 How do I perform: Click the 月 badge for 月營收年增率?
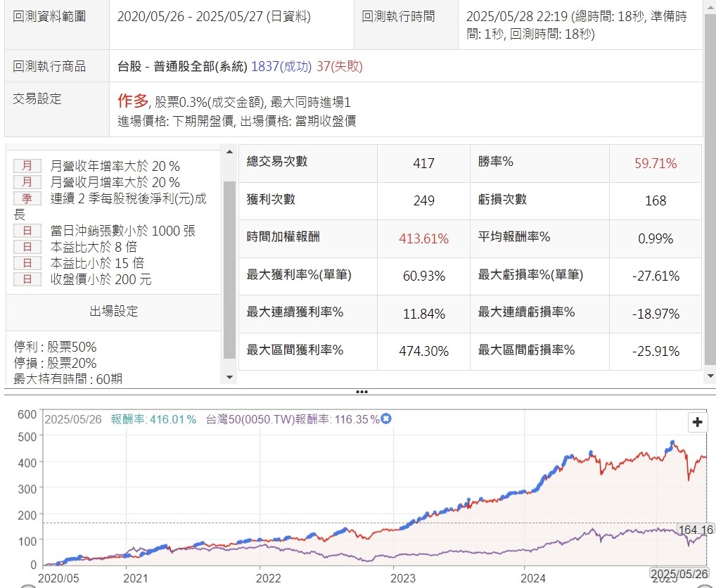click(x=27, y=166)
